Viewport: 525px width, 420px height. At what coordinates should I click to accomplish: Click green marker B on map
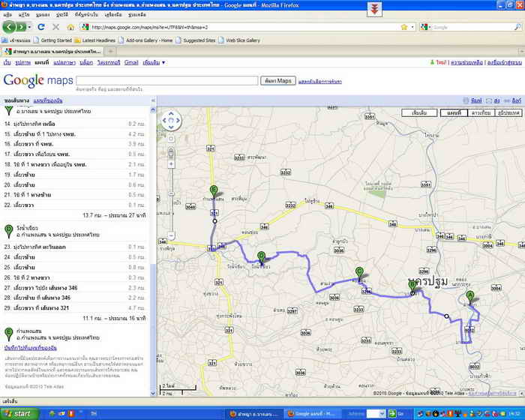point(412,287)
